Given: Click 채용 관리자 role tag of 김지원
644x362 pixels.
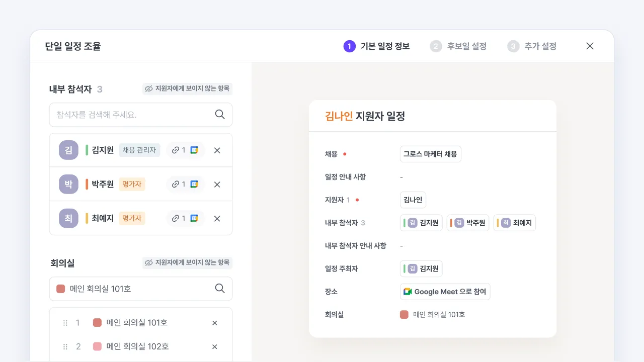Looking at the screenshot, I should [x=139, y=150].
